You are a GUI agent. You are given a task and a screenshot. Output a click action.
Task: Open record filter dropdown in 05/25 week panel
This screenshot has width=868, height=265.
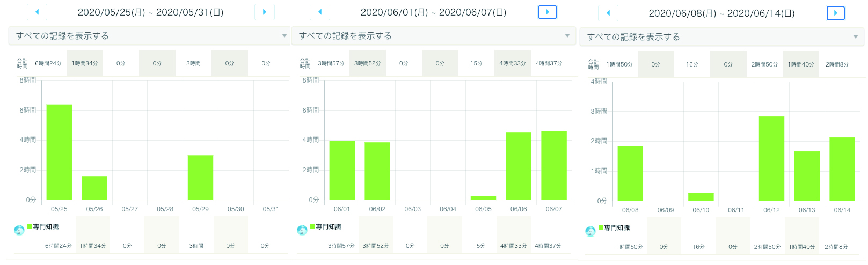point(149,36)
